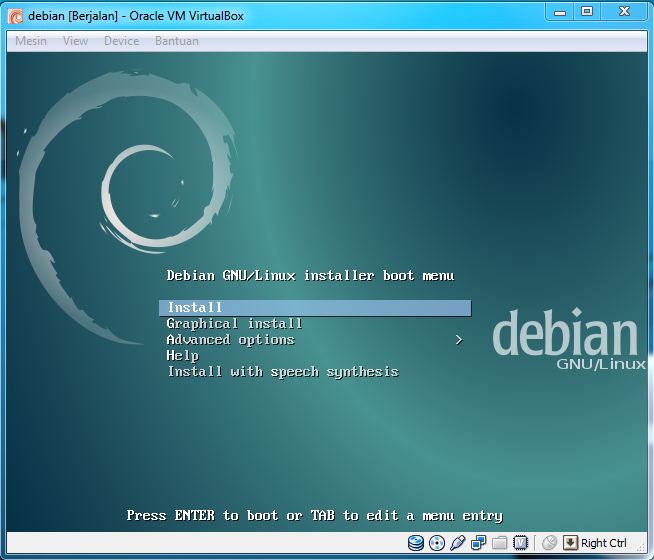
Task: Click the VirtualBox title bar app icon
Action: [15, 17]
